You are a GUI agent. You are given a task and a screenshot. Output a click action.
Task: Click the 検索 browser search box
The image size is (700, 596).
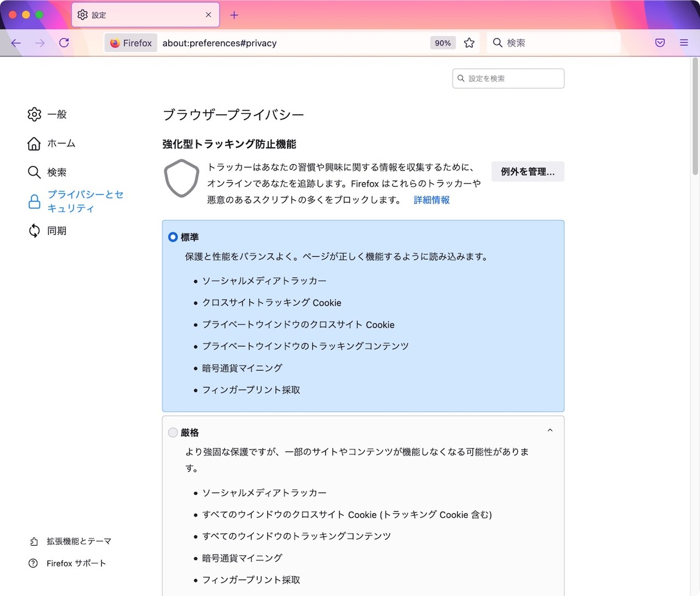pos(553,43)
